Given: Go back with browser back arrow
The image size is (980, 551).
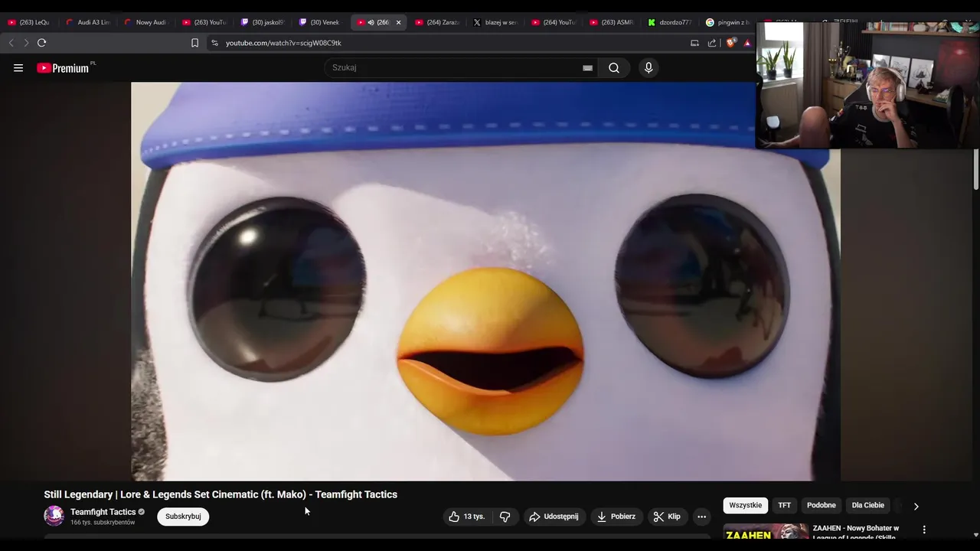Looking at the screenshot, I should coord(11,43).
